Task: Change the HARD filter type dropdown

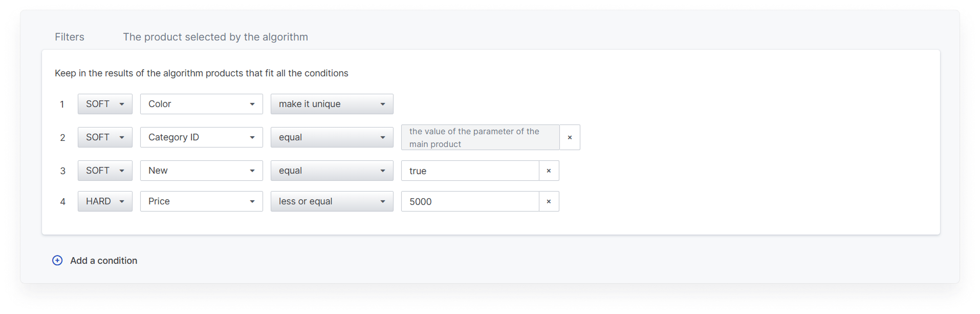Action: [x=105, y=201]
